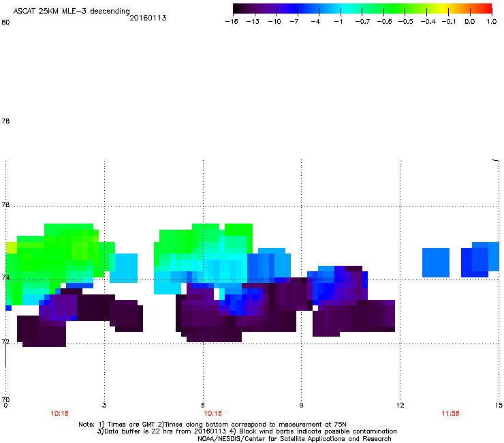Click the red time label '11:56'
Viewport: 504px width, 443px height.
pos(450,414)
